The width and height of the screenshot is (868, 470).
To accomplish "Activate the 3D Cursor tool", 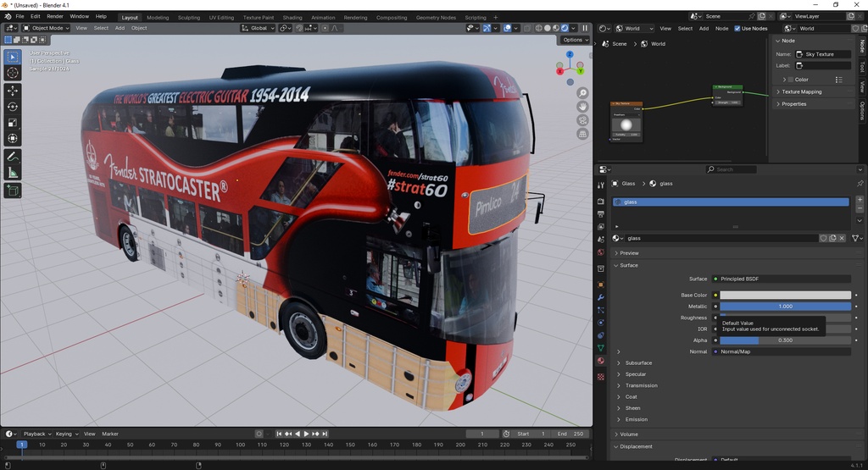I will click(13, 73).
